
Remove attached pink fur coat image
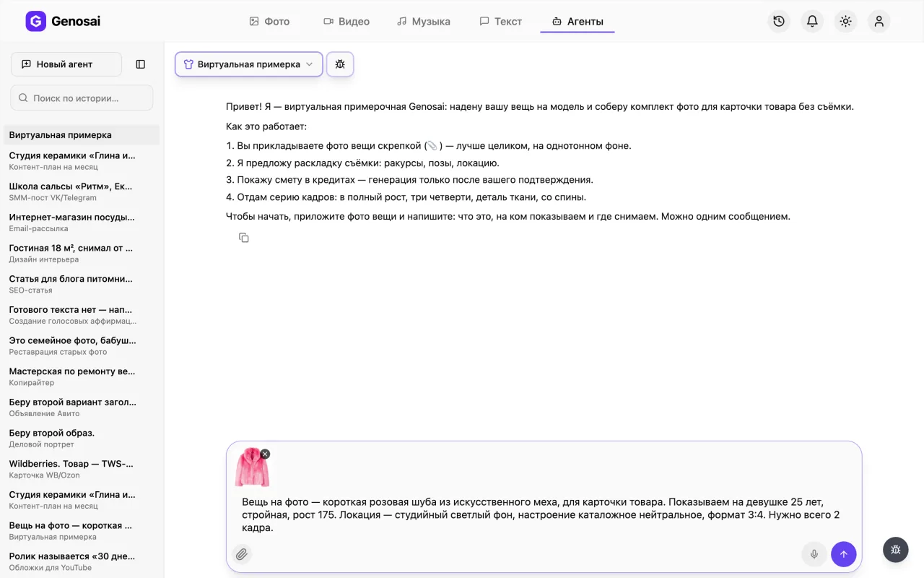pos(265,454)
